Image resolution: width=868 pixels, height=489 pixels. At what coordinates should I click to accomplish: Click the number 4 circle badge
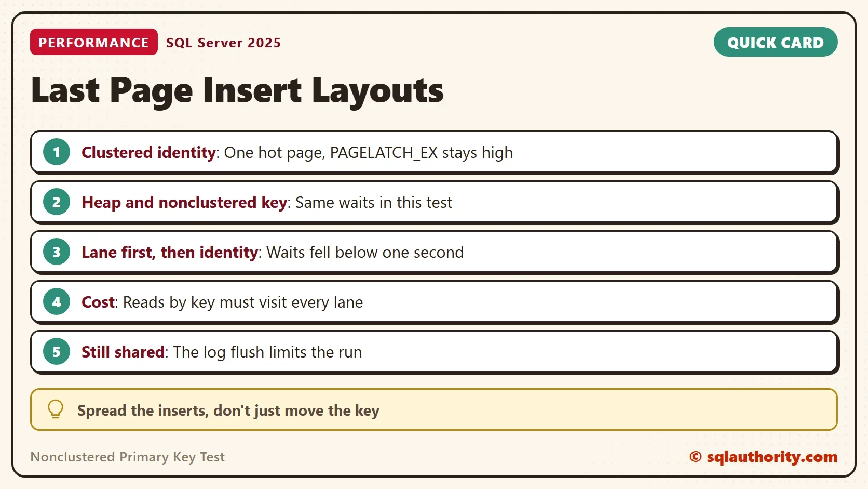click(57, 302)
